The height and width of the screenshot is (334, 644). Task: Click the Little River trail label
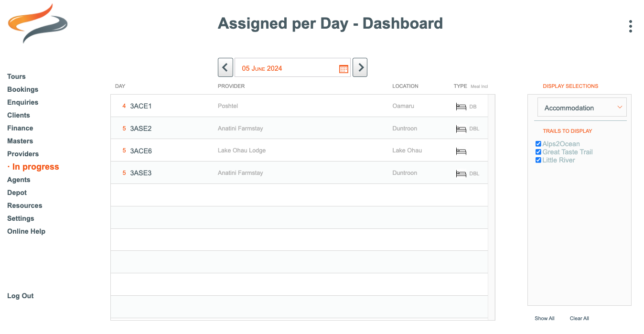pyautogui.click(x=559, y=160)
